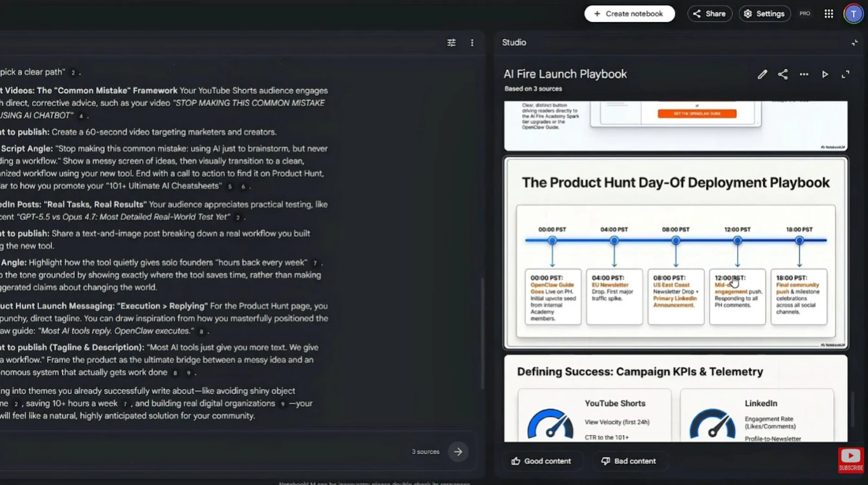Open citation 2 after pick a clear path
Image resolution: width=868 pixels, height=485 pixels.
point(73,73)
